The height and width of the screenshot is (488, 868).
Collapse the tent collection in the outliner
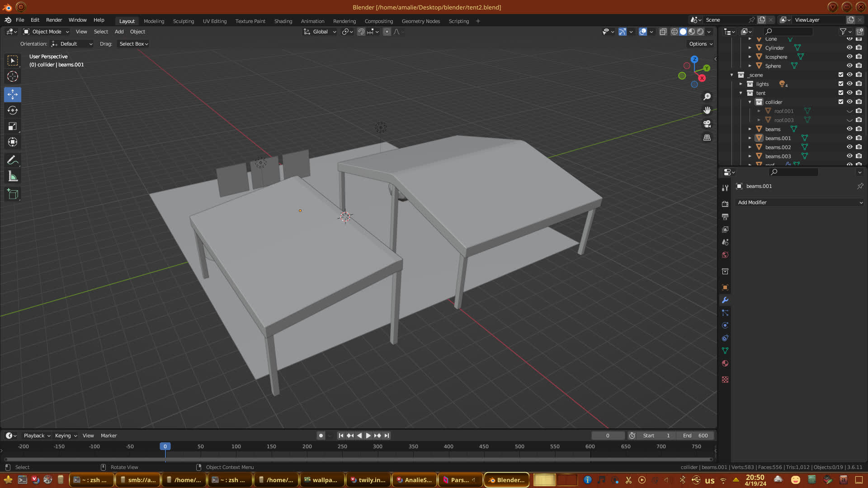pyautogui.click(x=741, y=93)
